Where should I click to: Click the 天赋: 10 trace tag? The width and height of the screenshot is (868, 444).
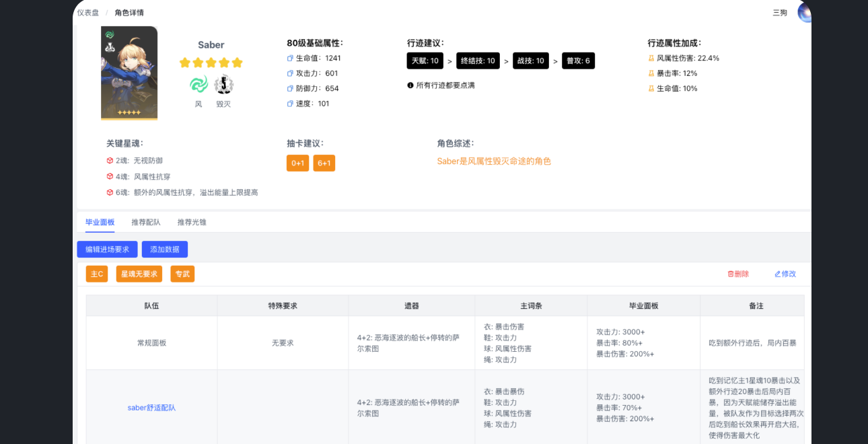tap(425, 61)
